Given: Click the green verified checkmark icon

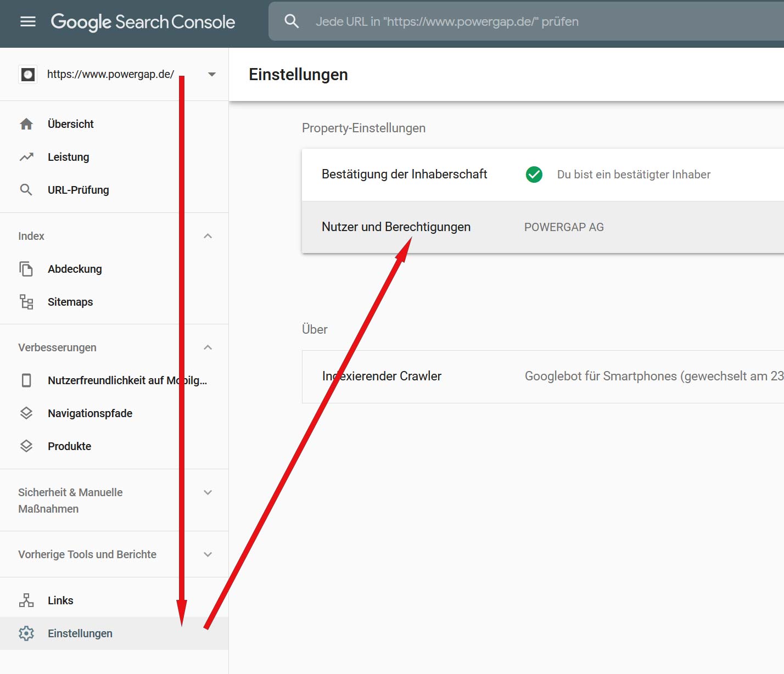Looking at the screenshot, I should pyautogui.click(x=534, y=175).
